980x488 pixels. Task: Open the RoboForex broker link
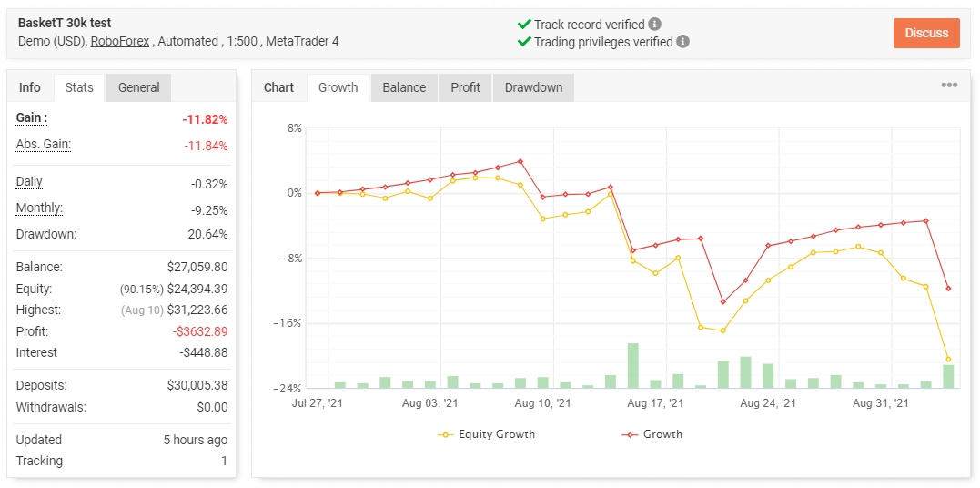point(120,41)
